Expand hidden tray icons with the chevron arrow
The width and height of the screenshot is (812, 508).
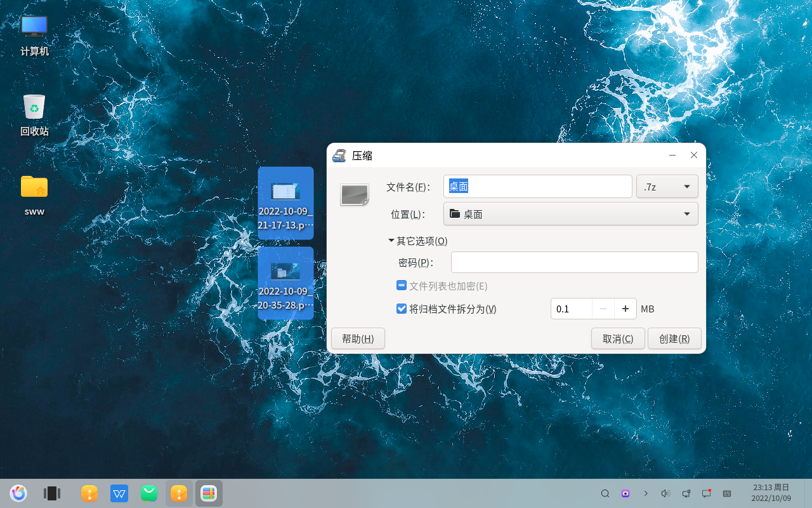point(646,493)
